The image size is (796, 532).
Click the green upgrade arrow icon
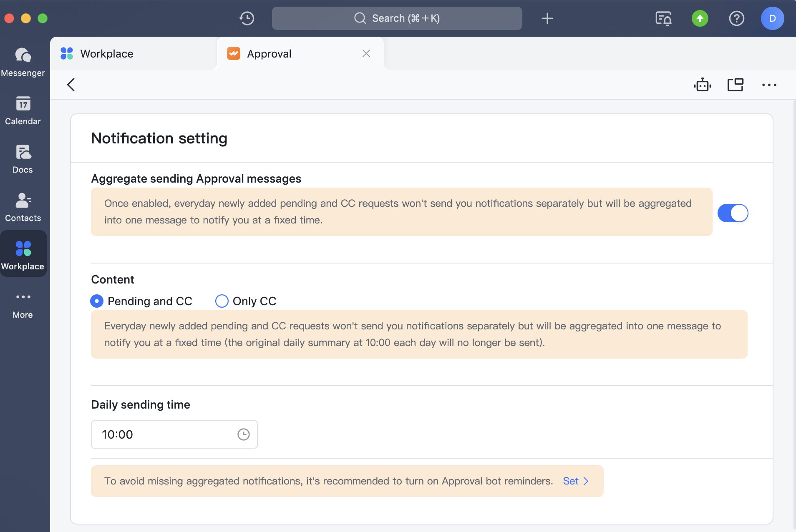coord(700,18)
